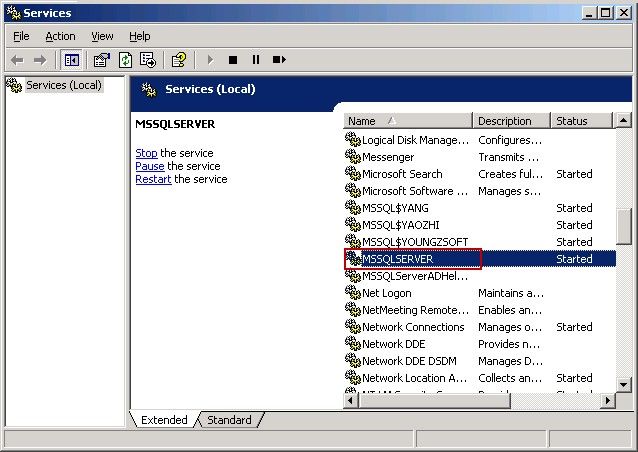
Task: Open the File menu
Action: (x=21, y=36)
